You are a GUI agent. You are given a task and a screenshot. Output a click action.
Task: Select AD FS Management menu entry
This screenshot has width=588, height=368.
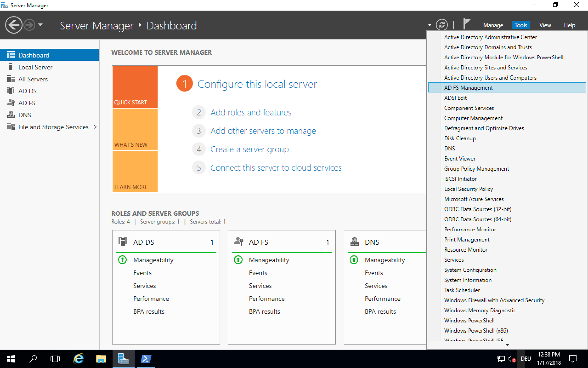tap(507, 88)
